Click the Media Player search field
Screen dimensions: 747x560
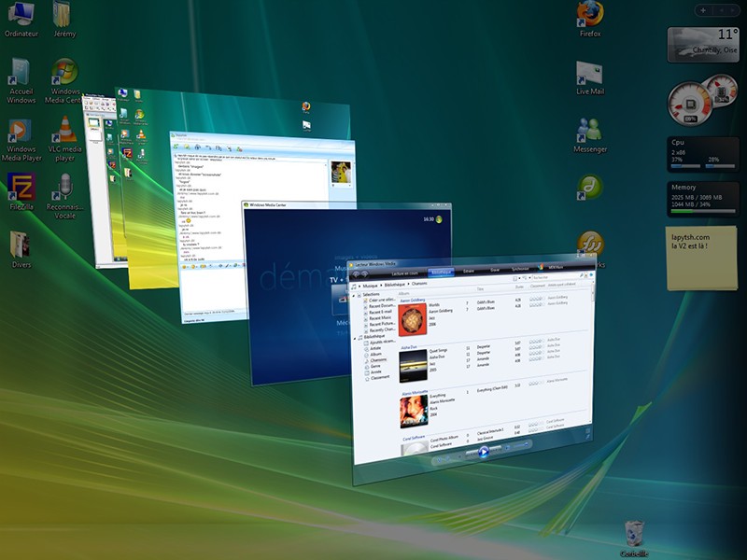(x=555, y=276)
